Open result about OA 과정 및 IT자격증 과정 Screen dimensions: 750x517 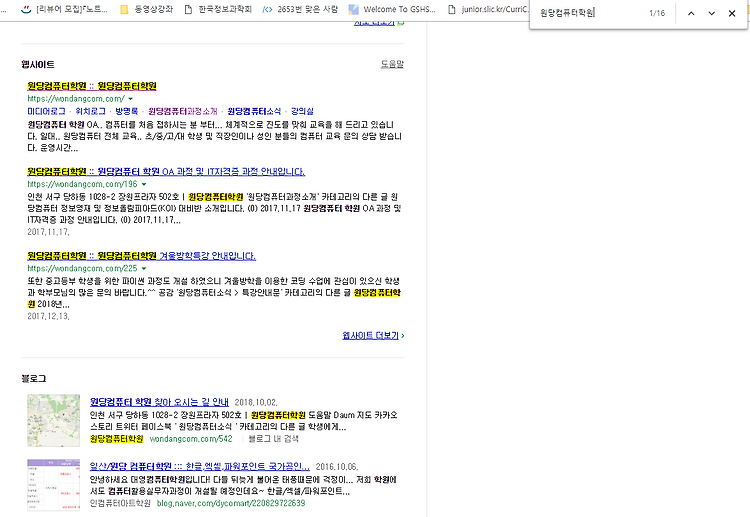click(166, 172)
